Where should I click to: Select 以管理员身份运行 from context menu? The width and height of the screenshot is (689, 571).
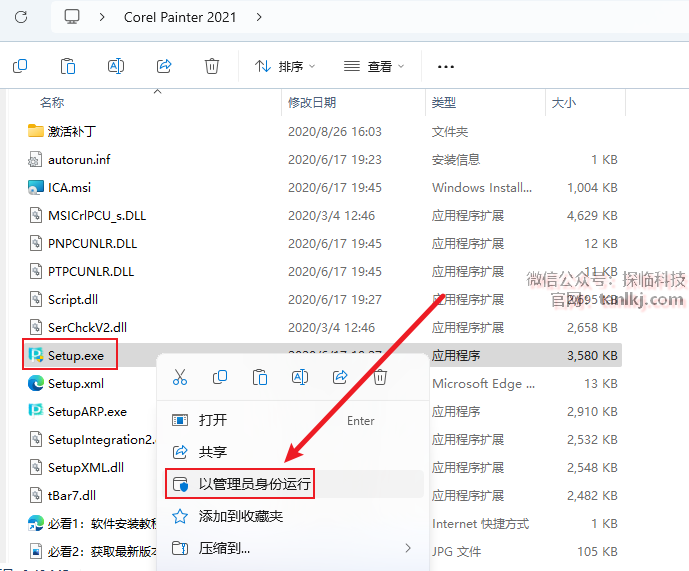(254, 484)
